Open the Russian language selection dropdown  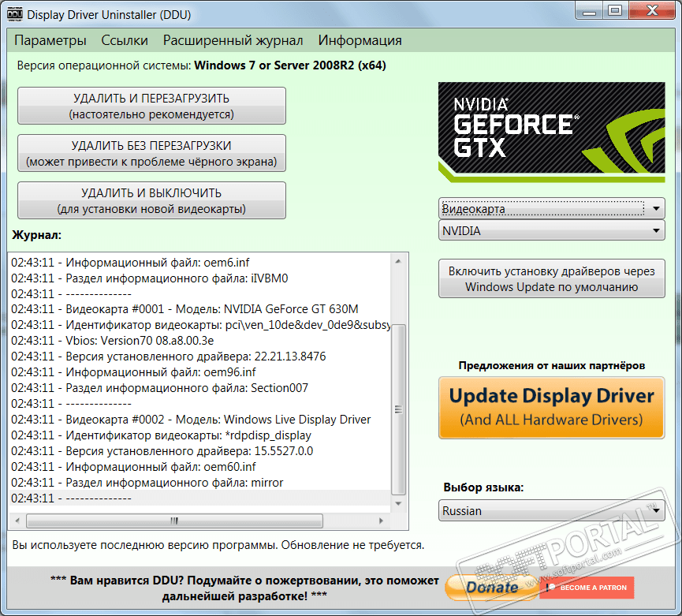click(x=551, y=510)
